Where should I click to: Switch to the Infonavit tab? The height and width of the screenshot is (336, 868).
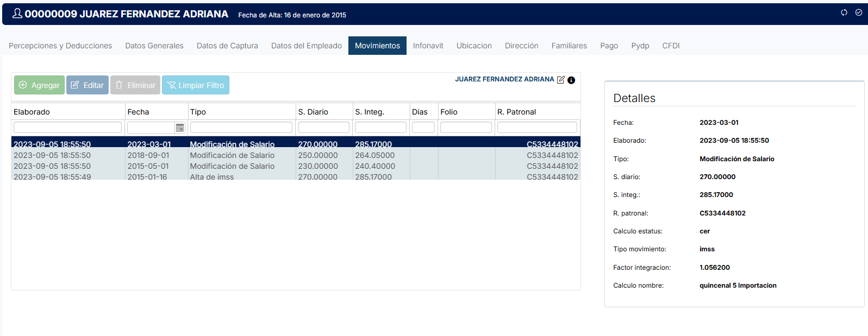coord(428,46)
